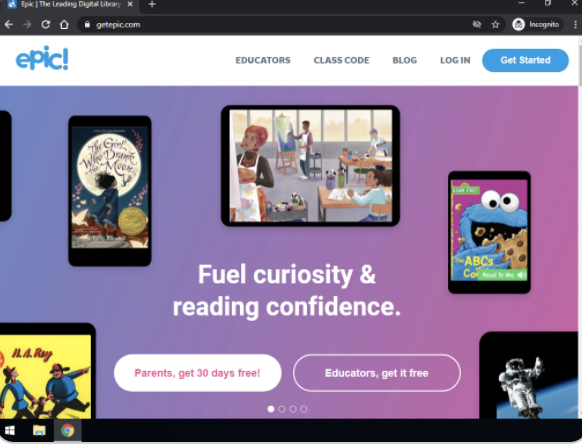Click the Get Started button
This screenshot has width=582, height=444.
[525, 60]
